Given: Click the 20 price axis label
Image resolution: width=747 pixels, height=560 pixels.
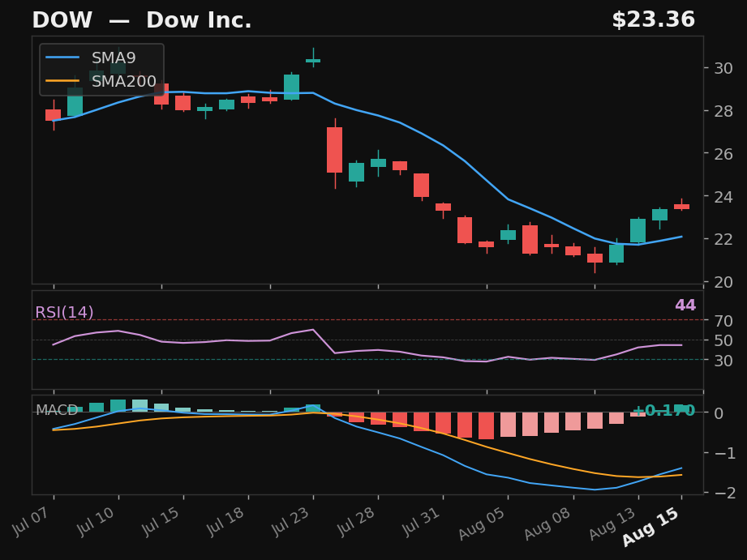Looking at the screenshot, I should tap(723, 282).
